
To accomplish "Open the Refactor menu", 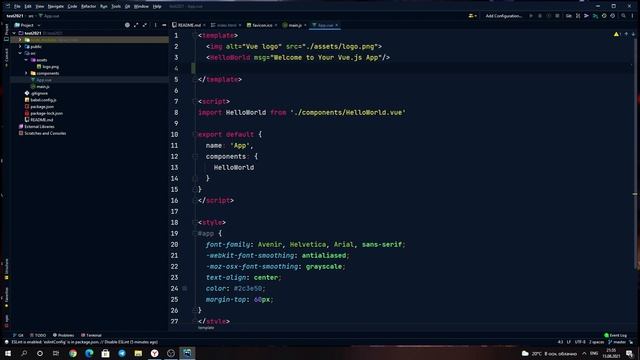I will pos(88,7).
